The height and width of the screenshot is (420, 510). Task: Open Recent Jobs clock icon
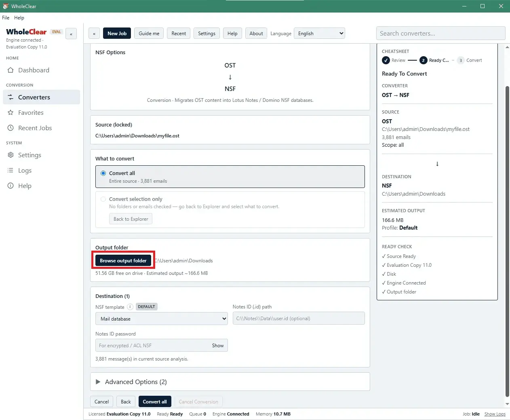[x=11, y=128]
